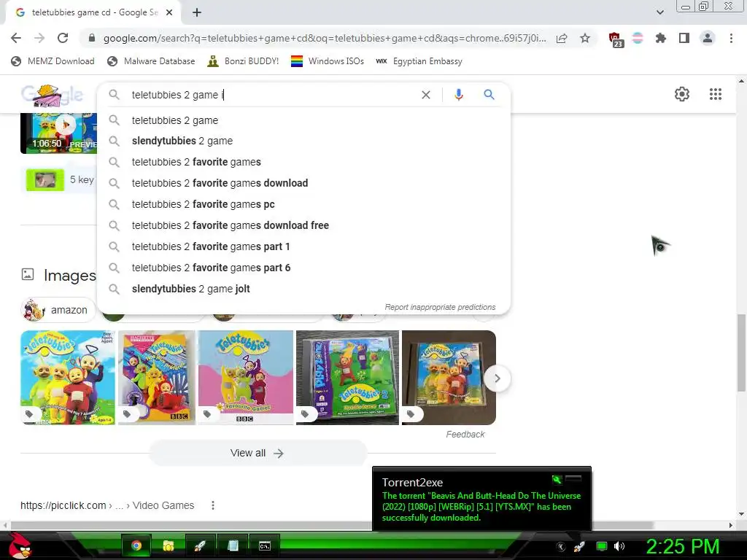Submit search with the blue magnifier

489,95
